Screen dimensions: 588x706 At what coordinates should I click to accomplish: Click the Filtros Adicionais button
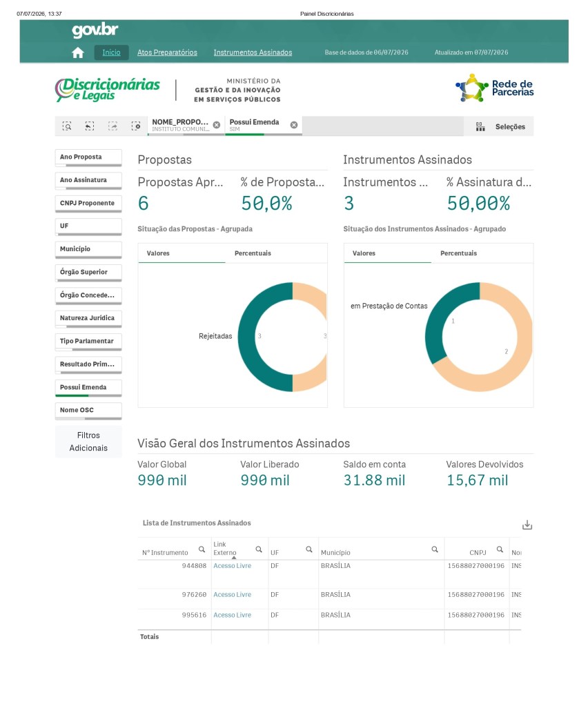click(x=88, y=442)
